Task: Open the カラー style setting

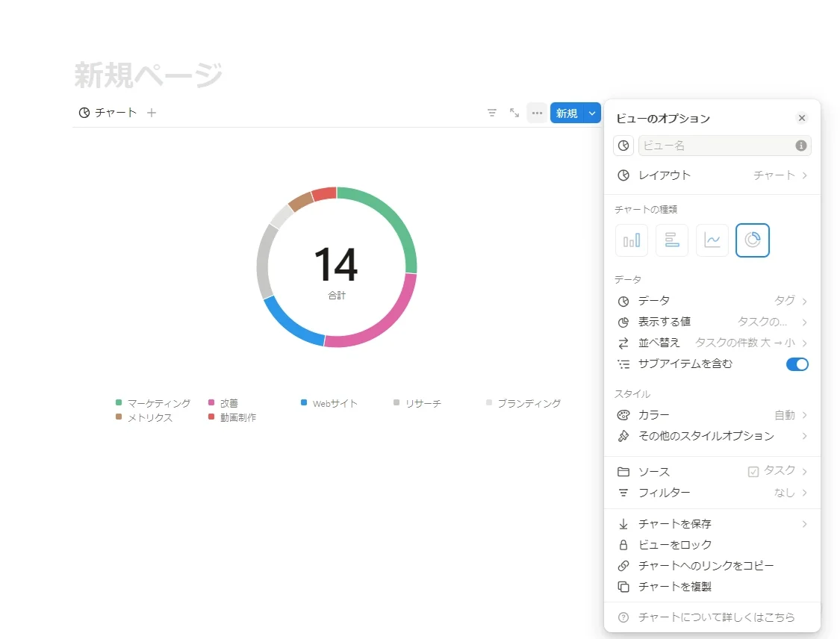Action: point(712,415)
